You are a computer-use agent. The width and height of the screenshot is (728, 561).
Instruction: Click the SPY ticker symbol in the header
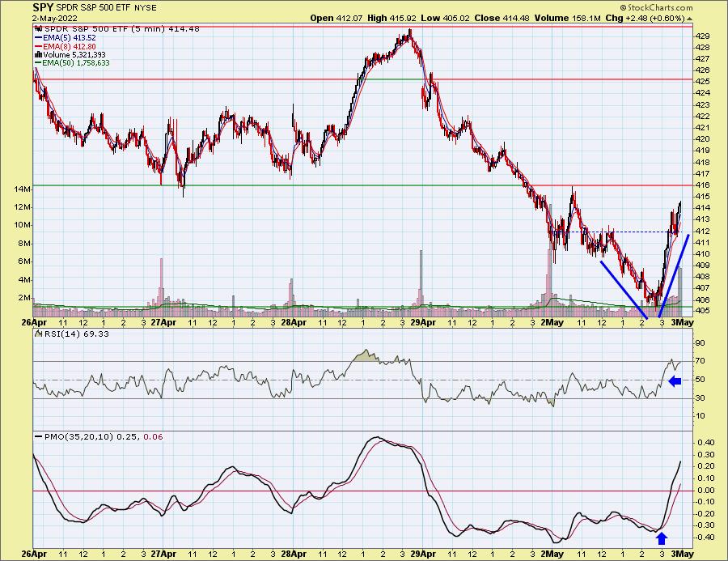click(44, 7)
